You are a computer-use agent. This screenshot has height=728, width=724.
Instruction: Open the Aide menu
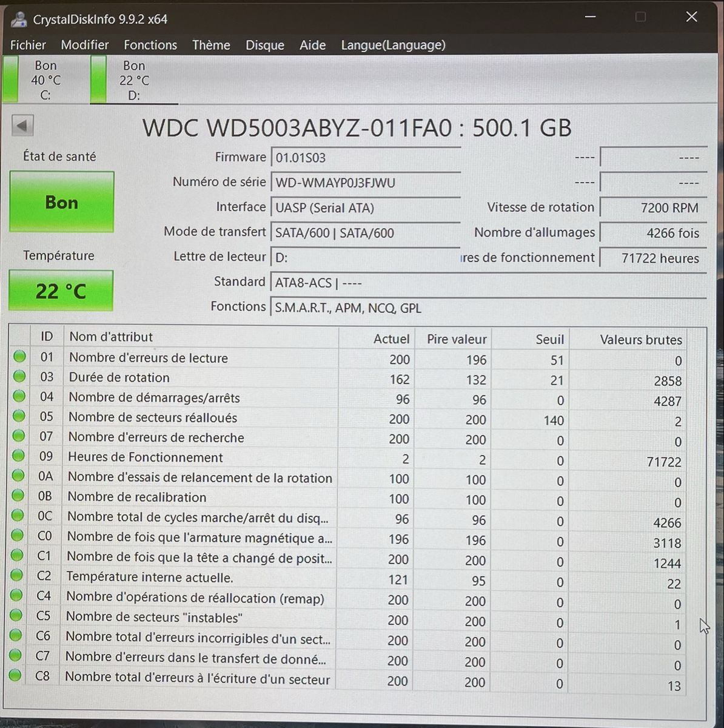312,45
